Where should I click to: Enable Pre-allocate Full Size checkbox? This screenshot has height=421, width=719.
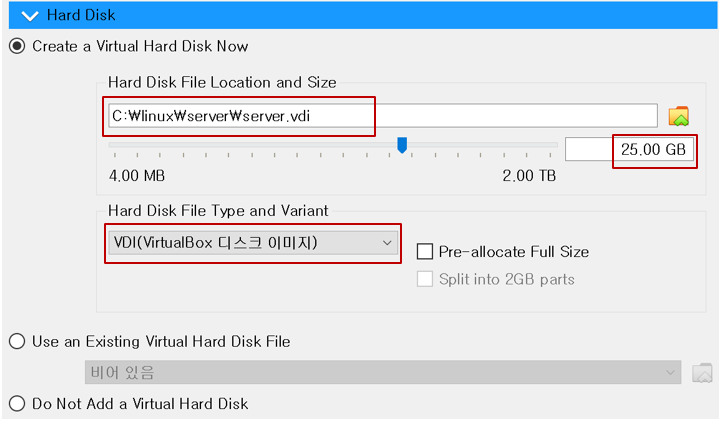pyautogui.click(x=424, y=252)
